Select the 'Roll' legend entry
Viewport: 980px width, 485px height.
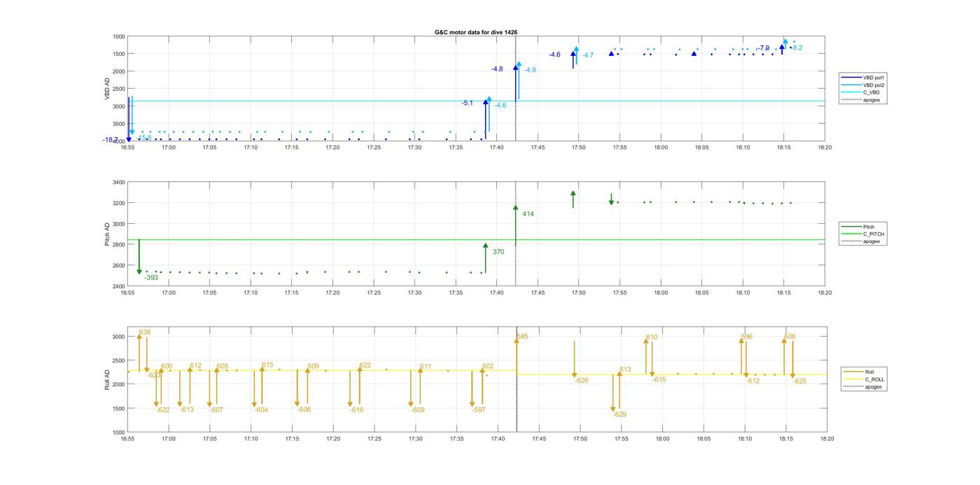coord(862,372)
